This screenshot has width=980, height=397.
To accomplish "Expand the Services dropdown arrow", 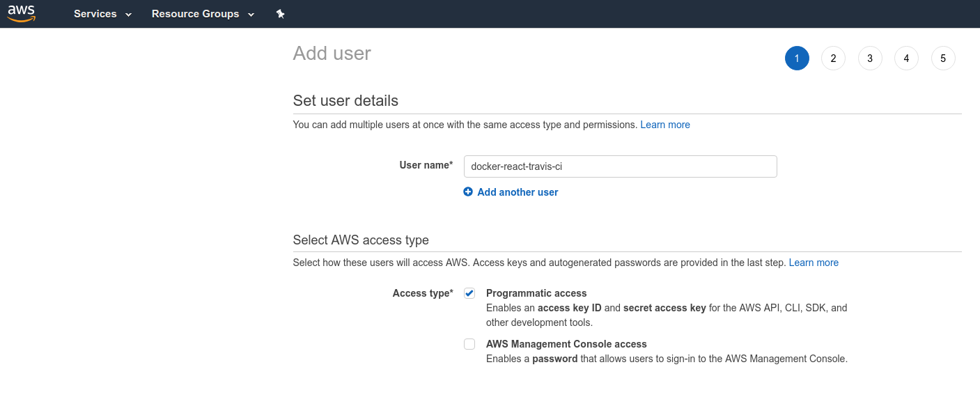I will tap(128, 15).
